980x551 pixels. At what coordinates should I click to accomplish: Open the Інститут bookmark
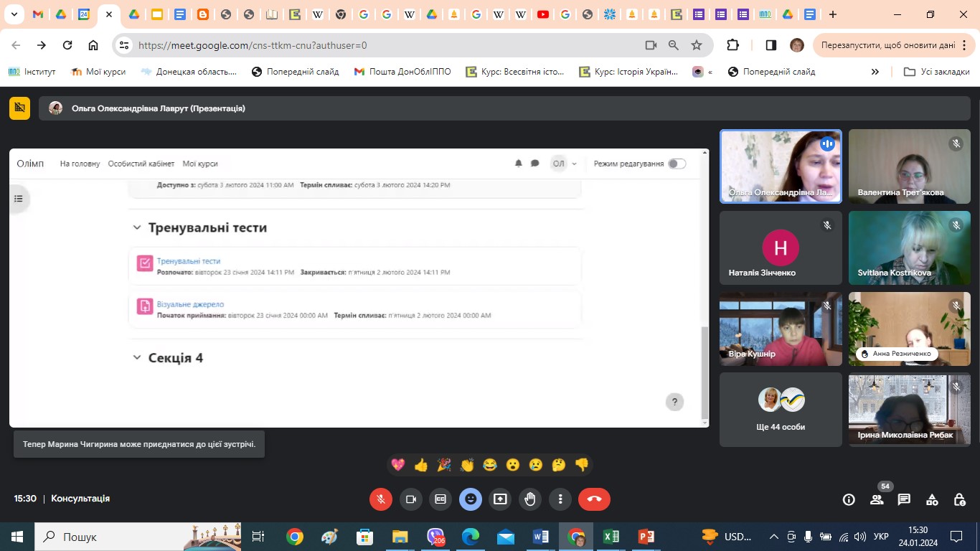(x=32, y=72)
